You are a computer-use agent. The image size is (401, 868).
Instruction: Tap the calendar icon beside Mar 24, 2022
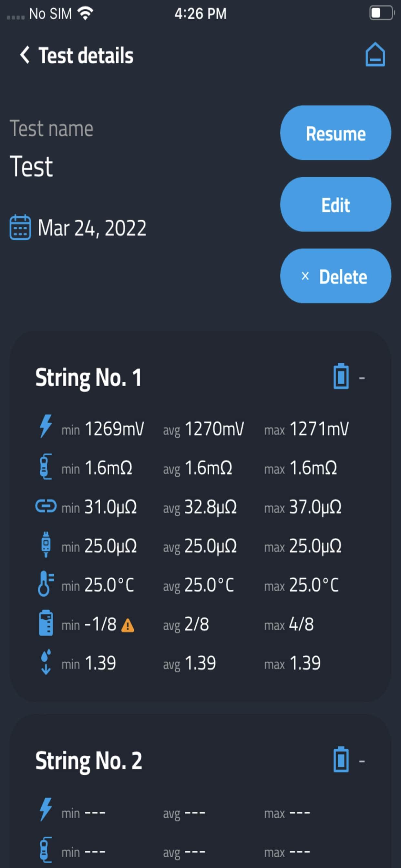20,227
